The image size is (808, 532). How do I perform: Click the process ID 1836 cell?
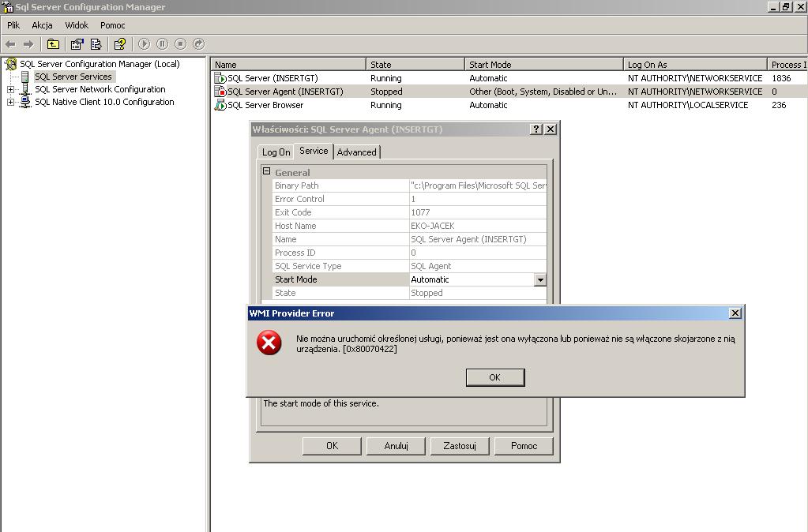click(x=781, y=78)
